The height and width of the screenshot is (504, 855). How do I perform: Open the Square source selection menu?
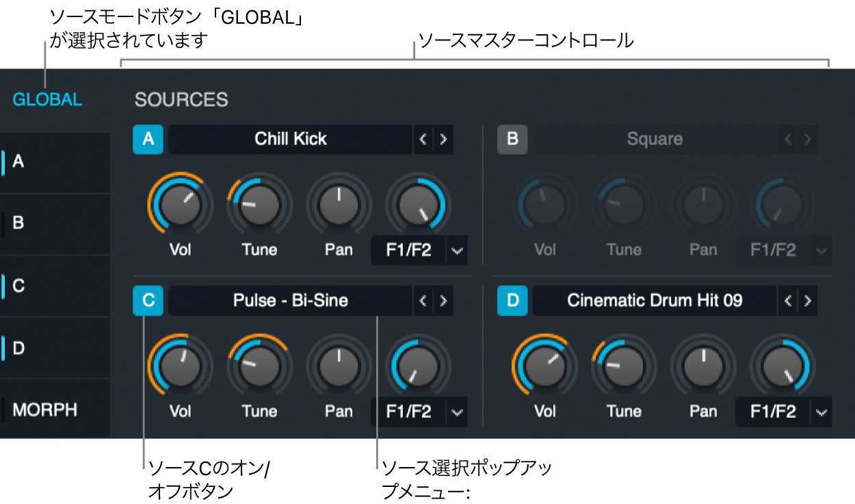[655, 140]
